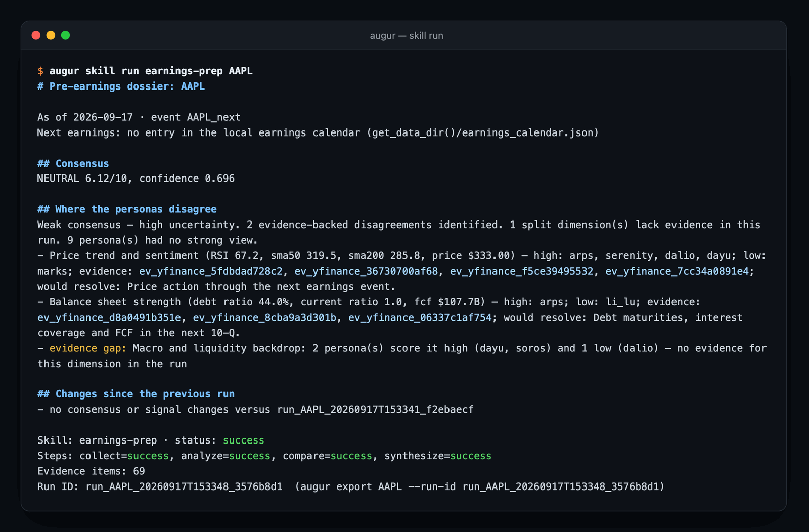Screen dimensions: 809x532
Task: Click the green status 'success' value
Action: 244,440
